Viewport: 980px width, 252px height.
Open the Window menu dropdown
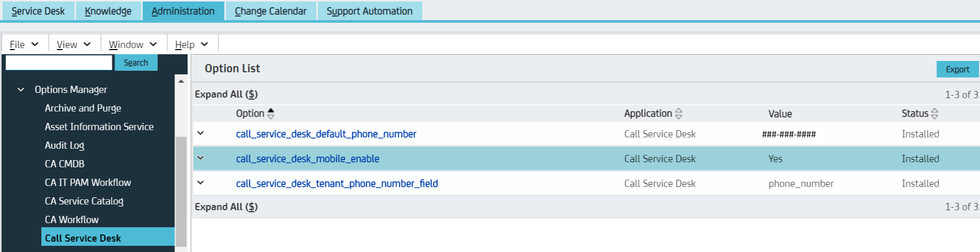pyautogui.click(x=132, y=44)
